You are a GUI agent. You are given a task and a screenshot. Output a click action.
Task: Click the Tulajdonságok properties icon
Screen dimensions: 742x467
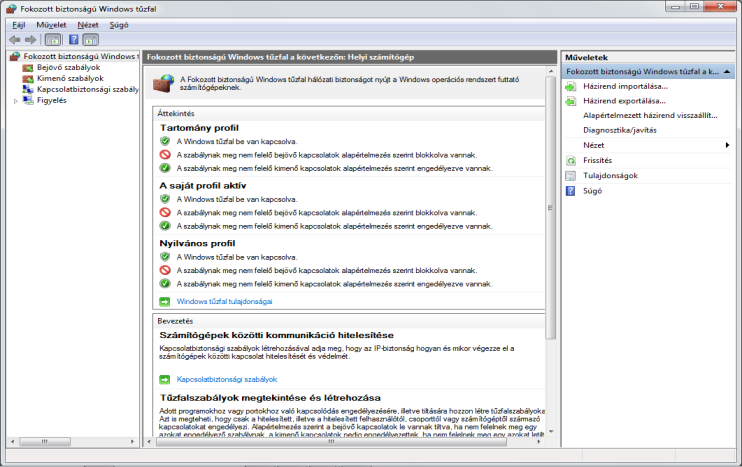[x=571, y=176]
